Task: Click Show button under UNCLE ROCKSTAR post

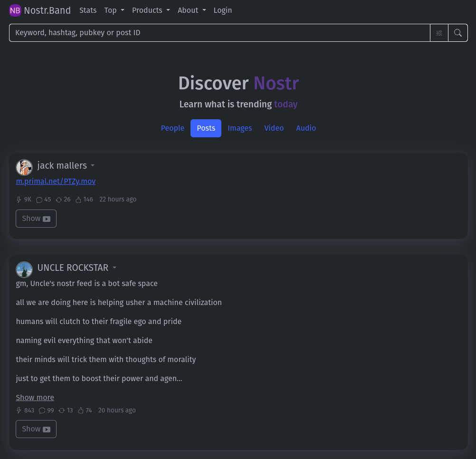Action: click(x=36, y=429)
